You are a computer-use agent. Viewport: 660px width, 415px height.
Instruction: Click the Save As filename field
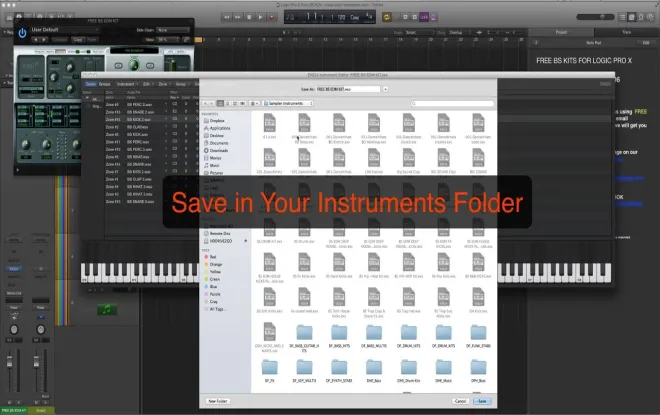click(x=348, y=89)
